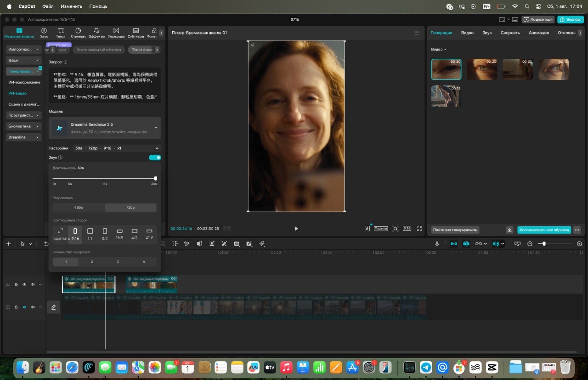The height and width of the screenshot is (380, 588).
Task: Switch to the Скорость tab
Action: click(510, 33)
